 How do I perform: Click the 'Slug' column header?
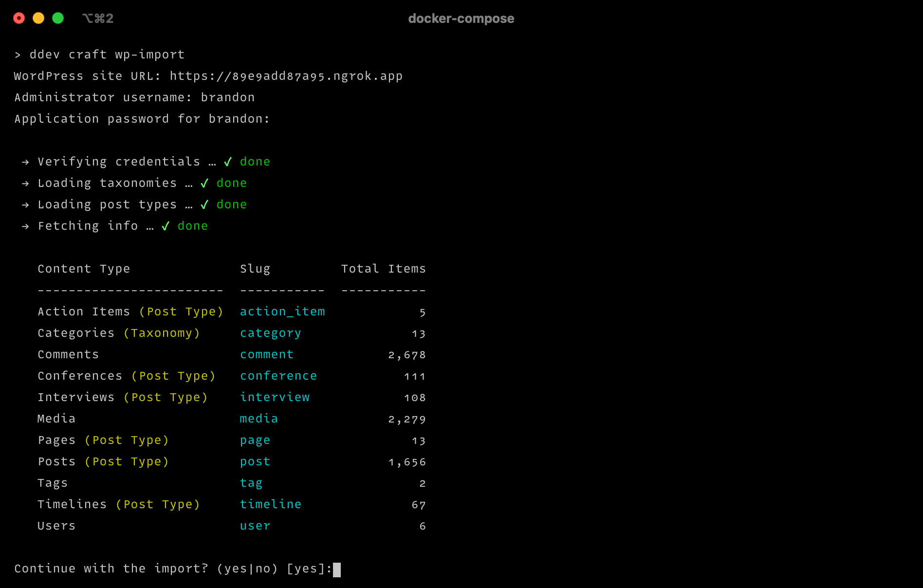point(255,269)
